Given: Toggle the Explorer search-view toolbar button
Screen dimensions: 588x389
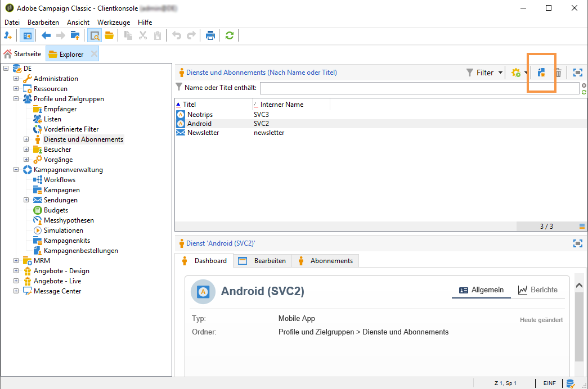Looking at the screenshot, I should (x=95, y=35).
